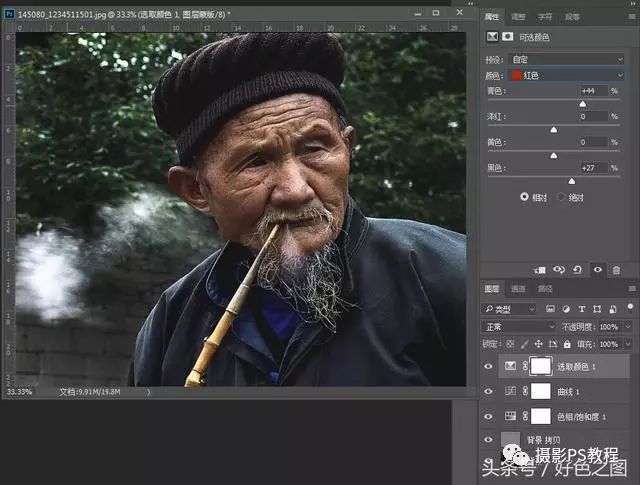Click zoom level field 33.33%

coord(19,392)
